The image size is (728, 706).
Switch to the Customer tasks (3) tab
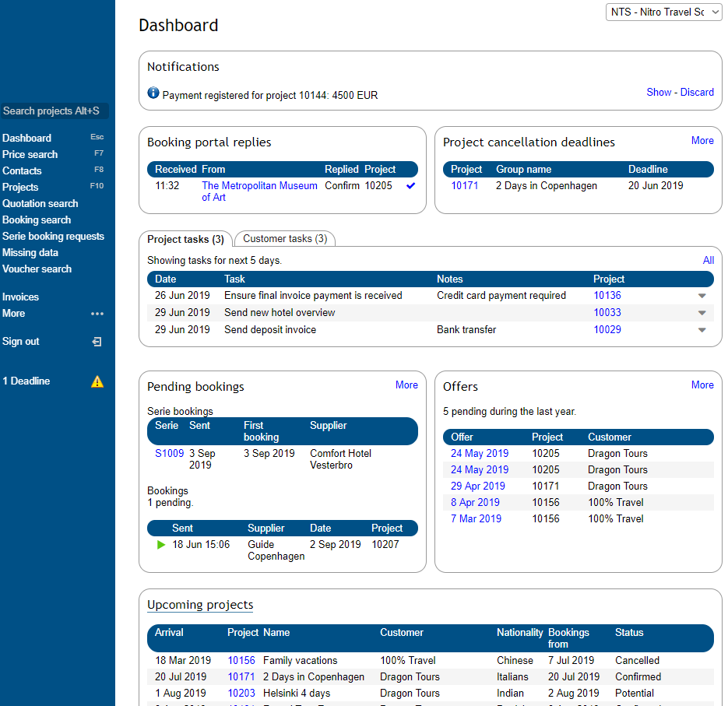[285, 239]
